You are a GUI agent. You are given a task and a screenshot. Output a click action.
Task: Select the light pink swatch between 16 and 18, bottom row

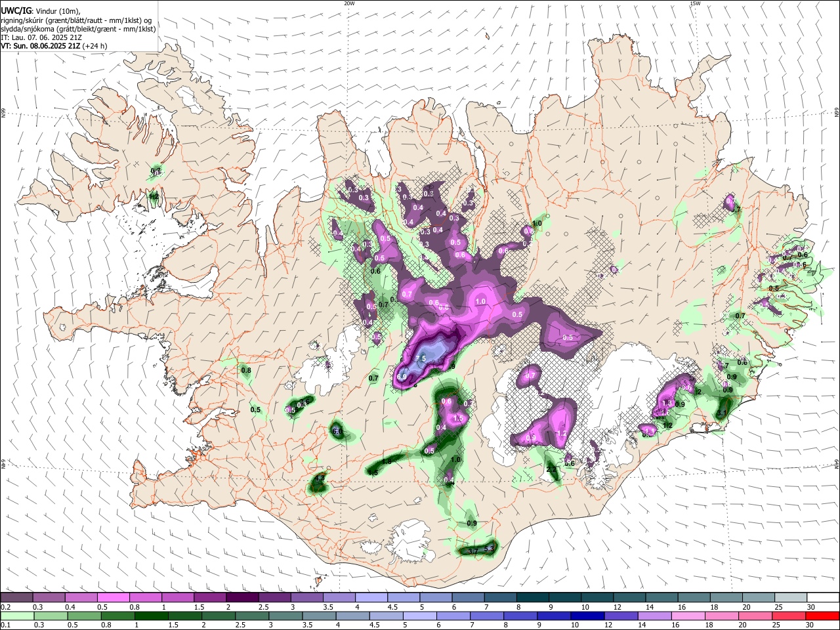[688, 616]
